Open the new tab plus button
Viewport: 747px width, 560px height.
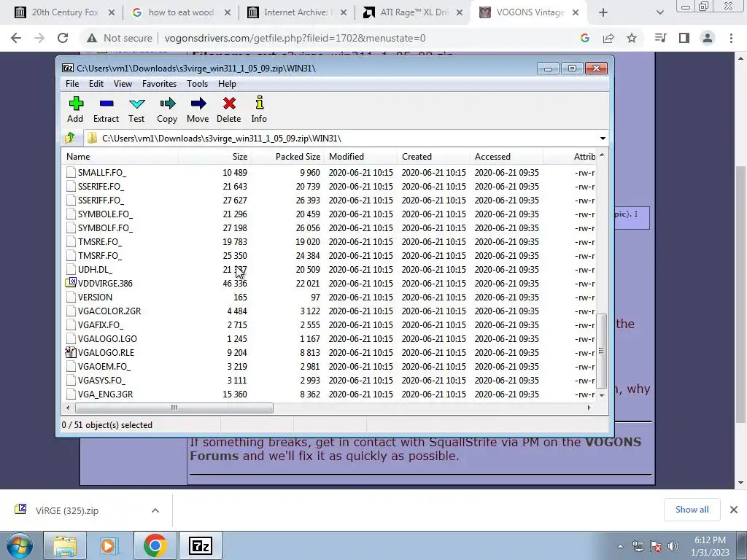tap(603, 12)
